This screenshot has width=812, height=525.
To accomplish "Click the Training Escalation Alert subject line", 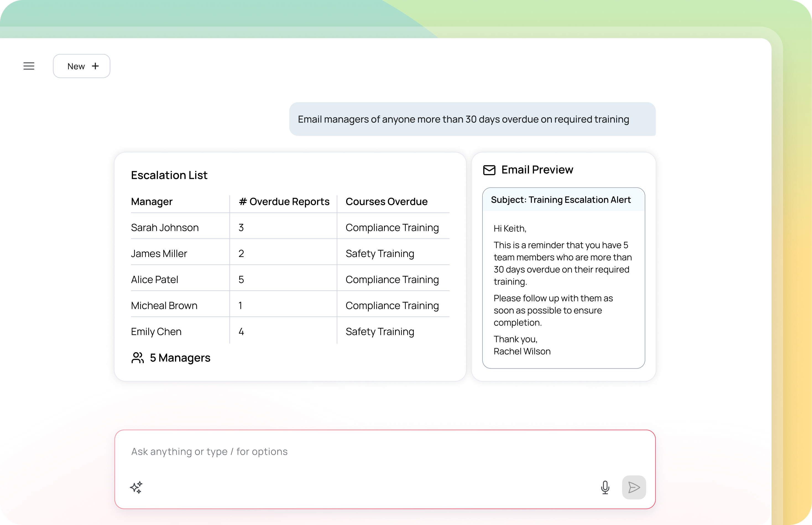I will pyautogui.click(x=560, y=200).
